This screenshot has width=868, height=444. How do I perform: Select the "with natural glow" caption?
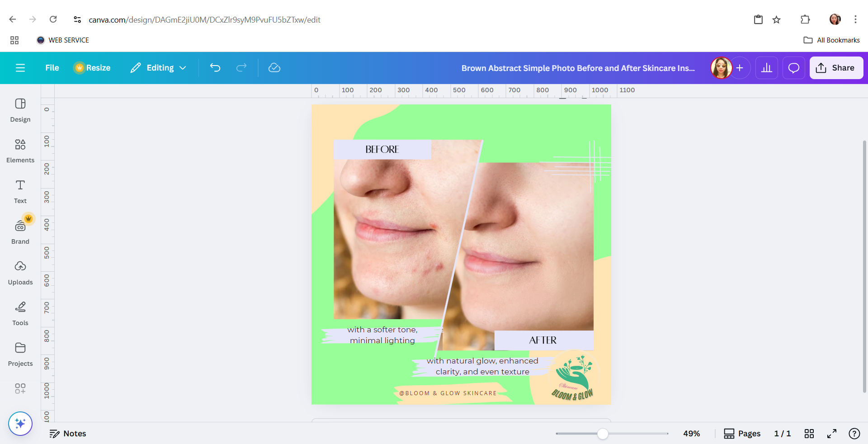coord(482,366)
